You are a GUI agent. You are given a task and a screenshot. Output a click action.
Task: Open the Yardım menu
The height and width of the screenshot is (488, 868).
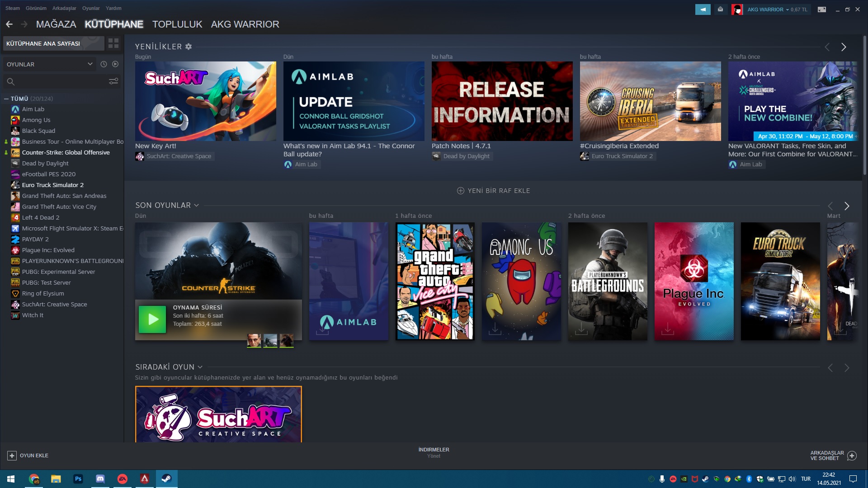click(113, 8)
